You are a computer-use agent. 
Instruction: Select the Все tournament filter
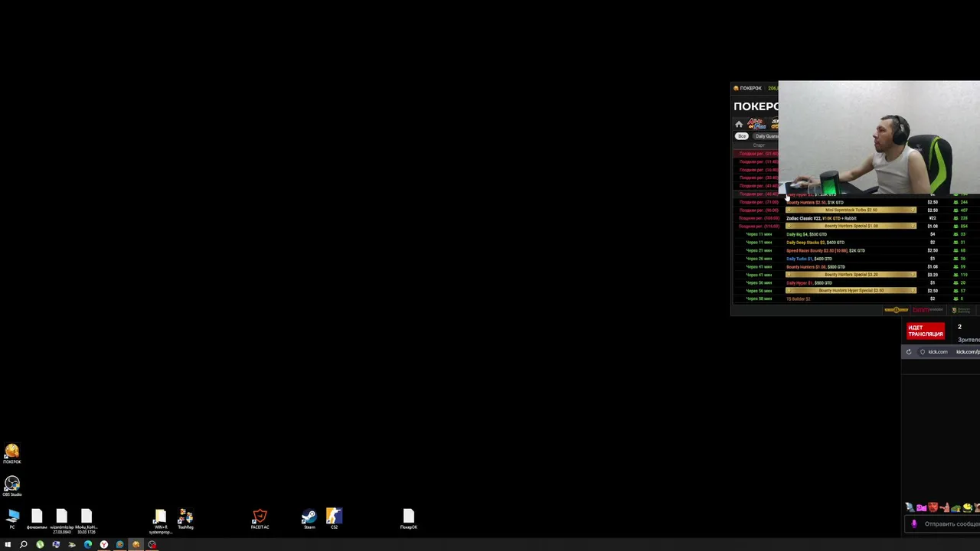tap(742, 136)
